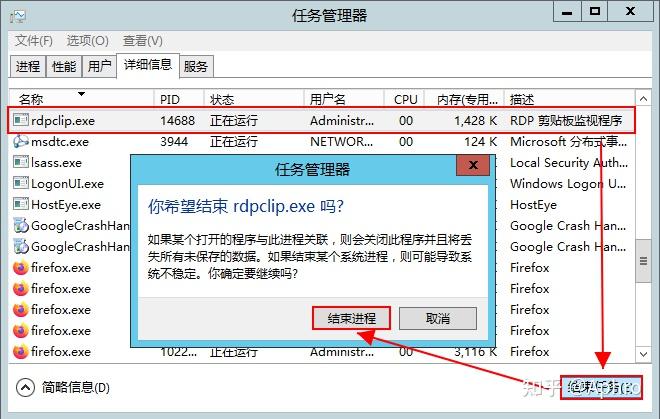Maximize the Task Manager window
This screenshot has width=660, height=419.
pos(594,12)
